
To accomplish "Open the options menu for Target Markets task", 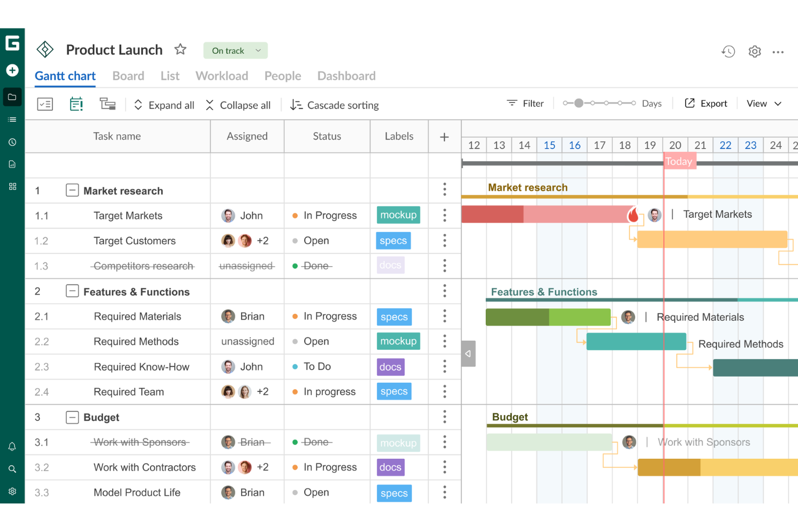I will coord(444,215).
